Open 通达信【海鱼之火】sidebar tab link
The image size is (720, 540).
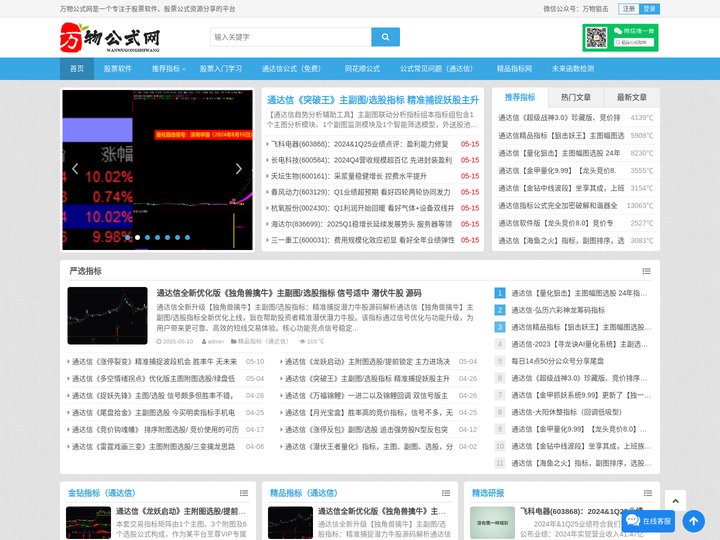561,241
